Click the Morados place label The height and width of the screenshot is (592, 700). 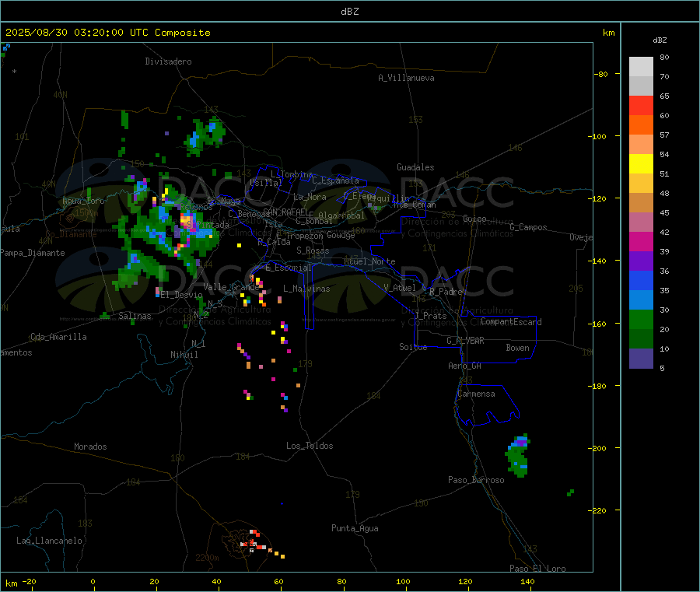click(90, 447)
